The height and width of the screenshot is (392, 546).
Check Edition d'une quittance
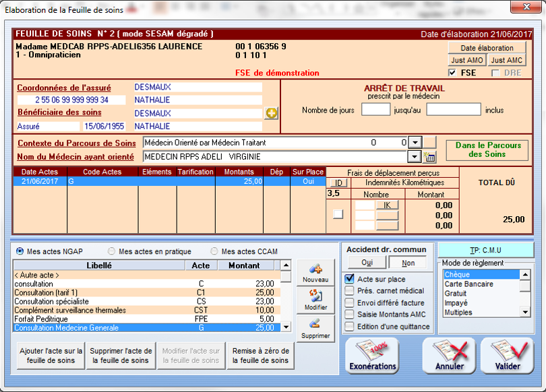point(349,327)
